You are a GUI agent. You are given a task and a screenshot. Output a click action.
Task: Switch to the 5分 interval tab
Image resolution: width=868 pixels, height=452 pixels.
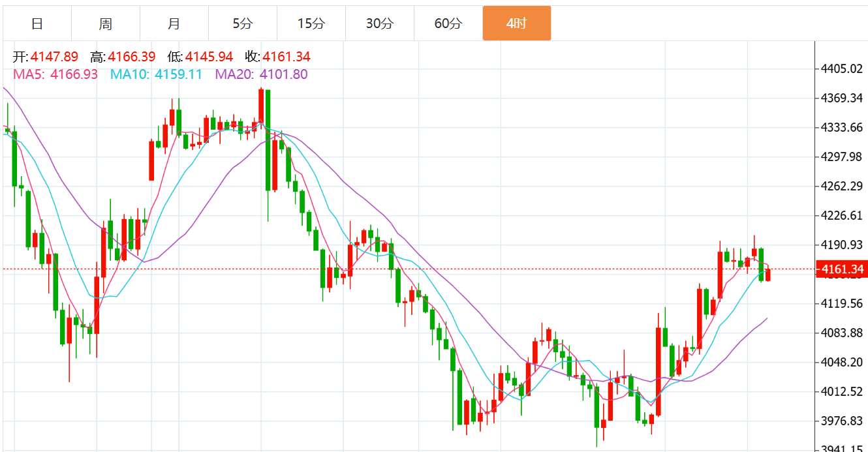pyautogui.click(x=243, y=23)
